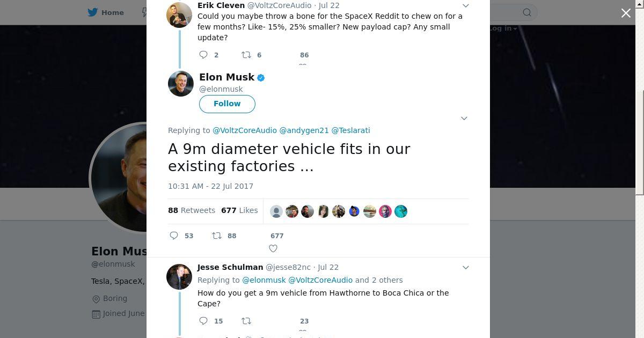Retweet Elon Musk's 9m diameter tweet

217,236
